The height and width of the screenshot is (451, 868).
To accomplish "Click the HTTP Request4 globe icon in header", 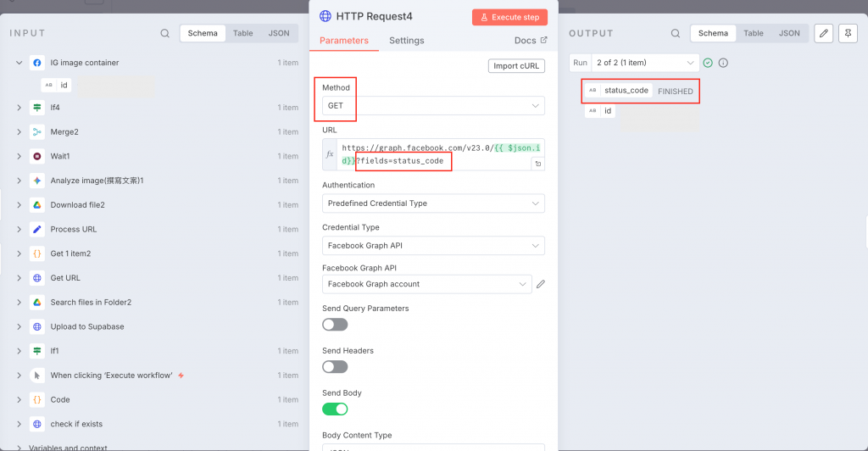I will pyautogui.click(x=325, y=16).
